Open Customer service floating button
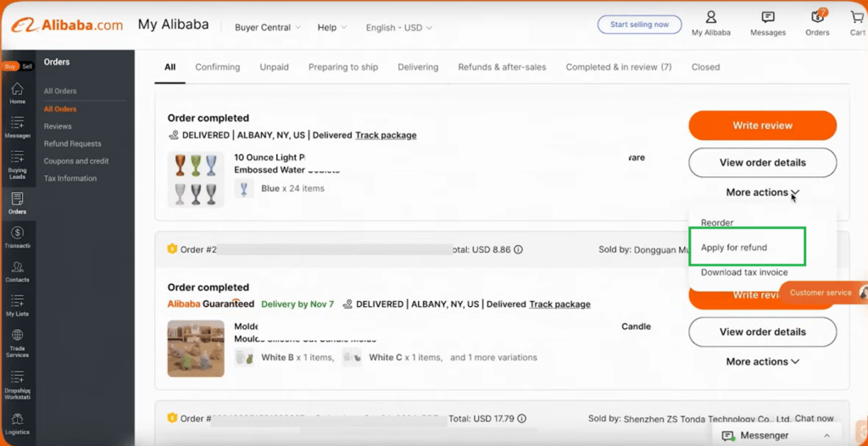This screenshot has height=446, width=868. pos(822,293)
